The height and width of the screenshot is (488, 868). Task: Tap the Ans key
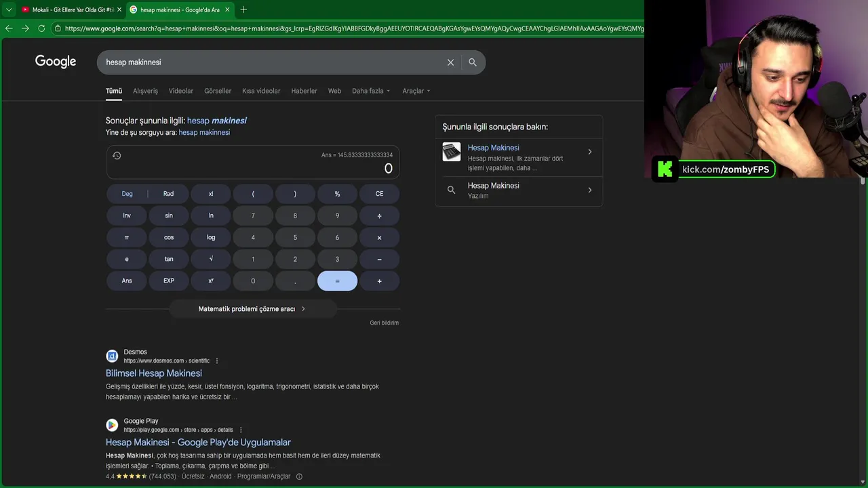127,281
